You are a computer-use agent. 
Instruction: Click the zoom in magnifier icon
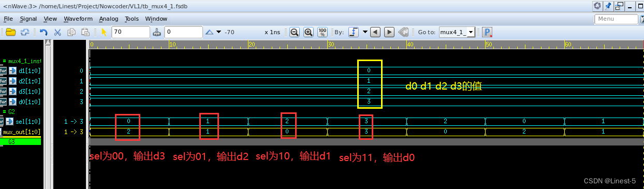308,32
